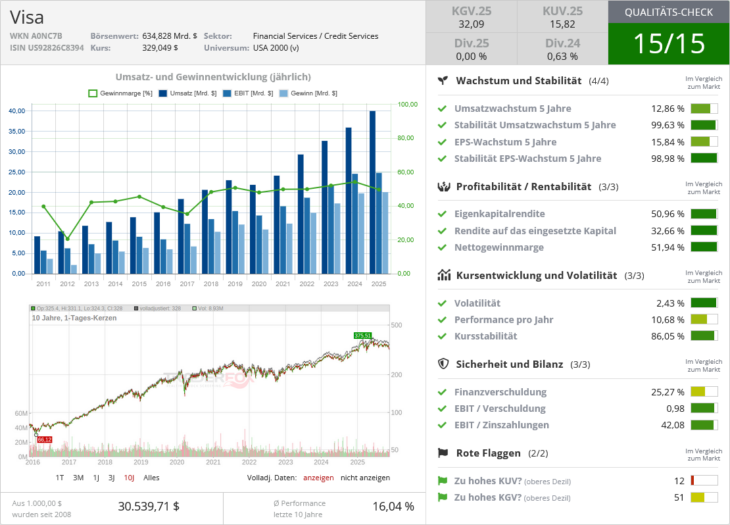730x525 pixels.
Task: Click the comparison bar for Finanzverschuldung
Action: click(704, 392)
